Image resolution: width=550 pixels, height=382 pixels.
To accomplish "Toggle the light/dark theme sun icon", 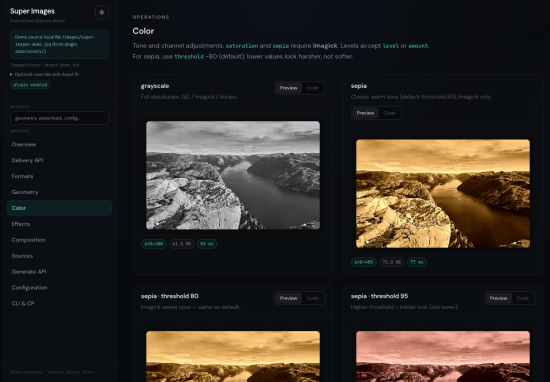I will point(102,12).
